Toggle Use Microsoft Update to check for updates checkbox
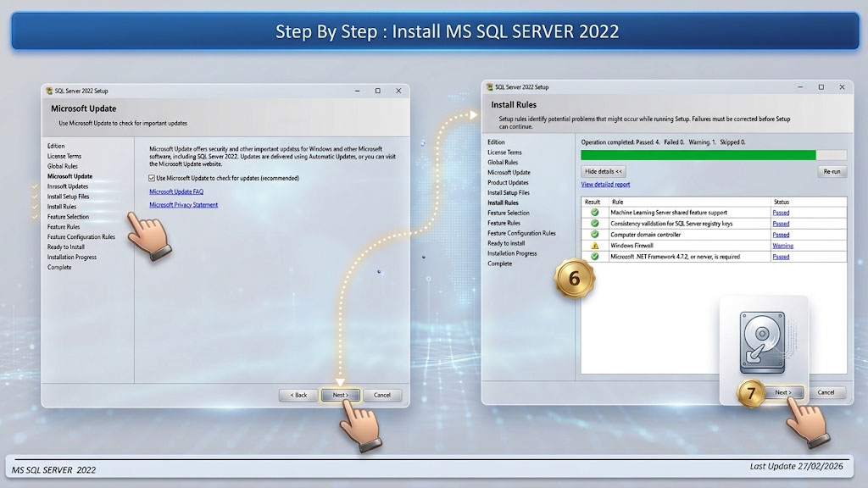Screen dimensions: 868x488 pos(152,178)
